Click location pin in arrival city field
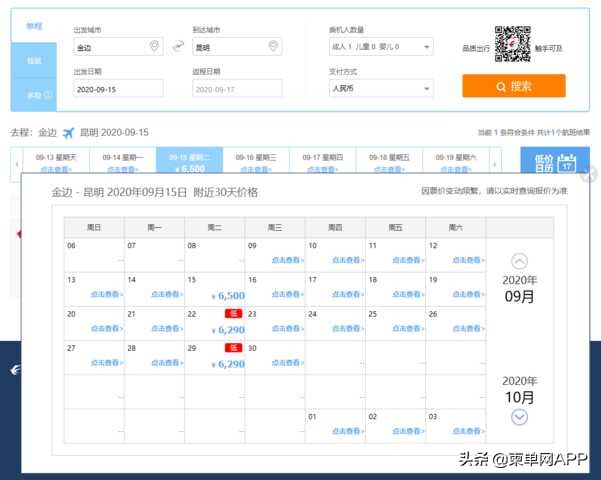This screenshot has width=601, height=480. pyautogui.click(x=273, y=46)
